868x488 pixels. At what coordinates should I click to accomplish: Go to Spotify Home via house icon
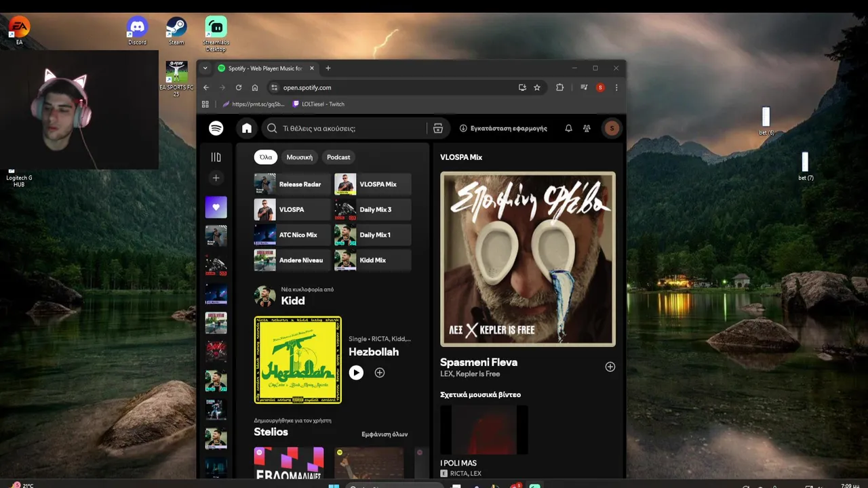point(247,128)
